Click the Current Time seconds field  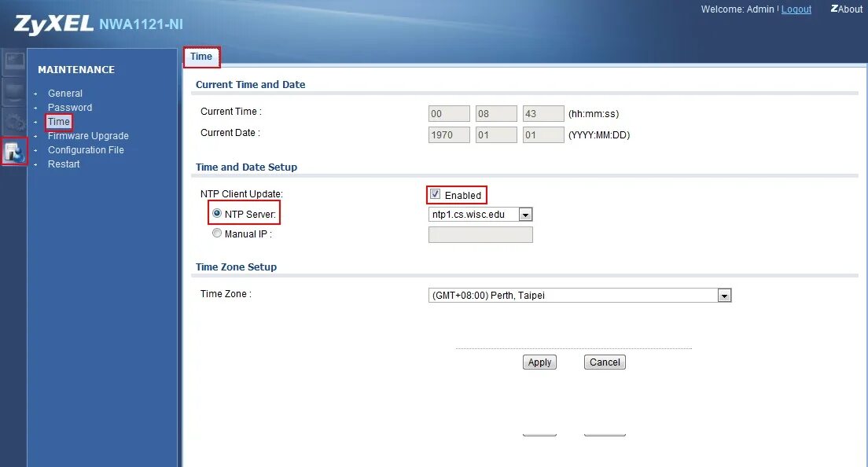click(x=543, y=113)
